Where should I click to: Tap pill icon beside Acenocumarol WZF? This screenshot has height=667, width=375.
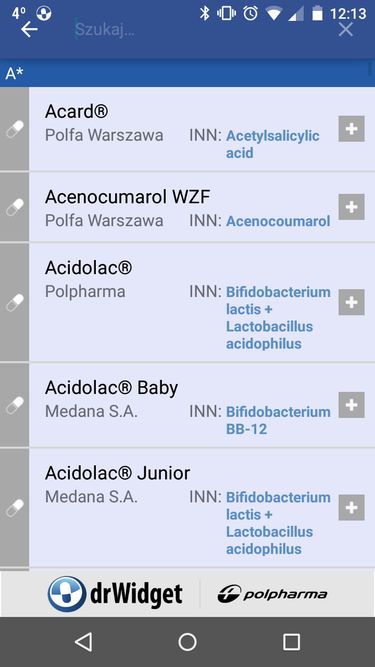click(x=14, y=207)
